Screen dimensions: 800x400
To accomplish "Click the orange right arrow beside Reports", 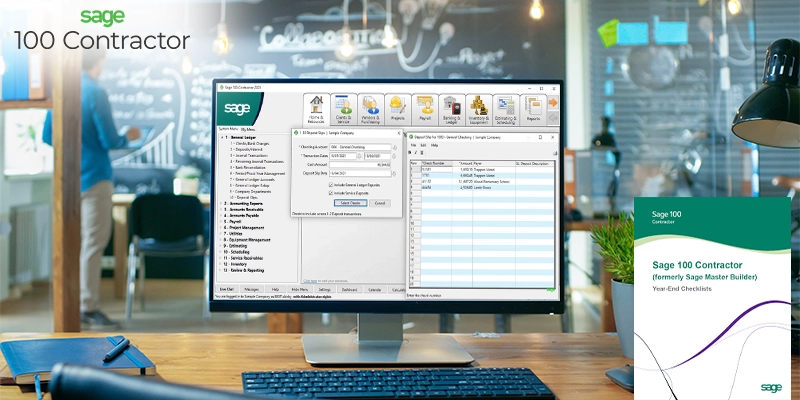I will [x=553, y=103].
